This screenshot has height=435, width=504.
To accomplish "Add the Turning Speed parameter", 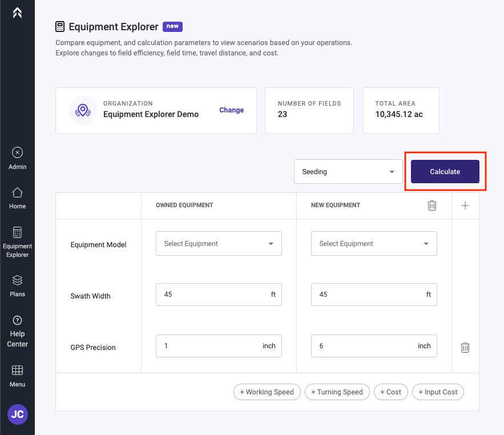I will pos(337,392).
